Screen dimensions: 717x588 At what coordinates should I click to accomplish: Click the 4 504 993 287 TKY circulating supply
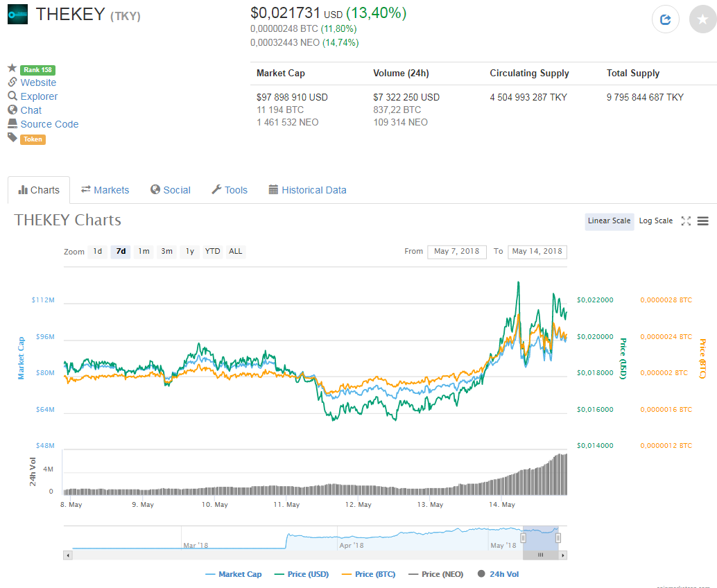528,97
